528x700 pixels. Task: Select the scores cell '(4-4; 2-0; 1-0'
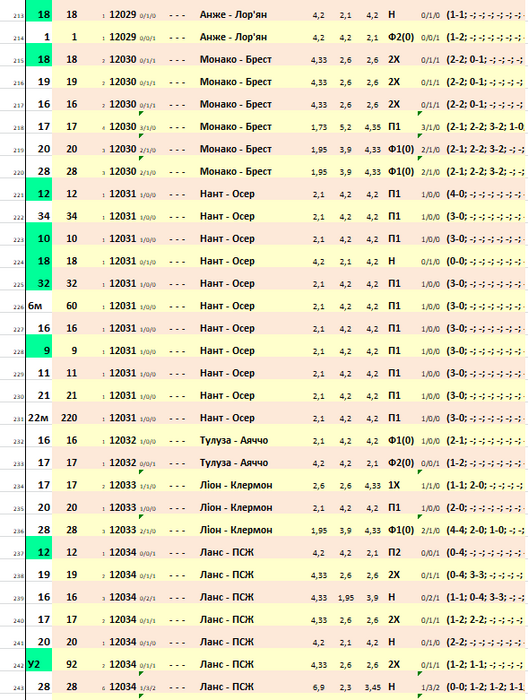pyautogui.click(x=485, y=530)
